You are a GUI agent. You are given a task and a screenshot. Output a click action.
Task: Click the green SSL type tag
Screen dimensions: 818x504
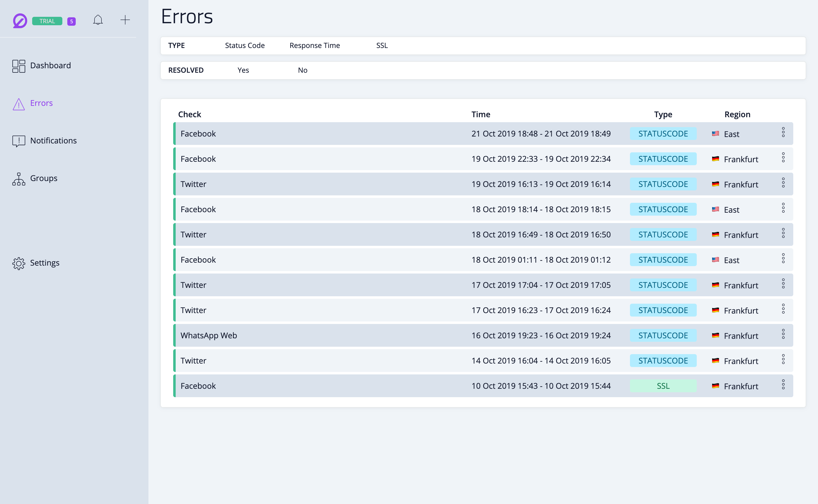(663, 386)
